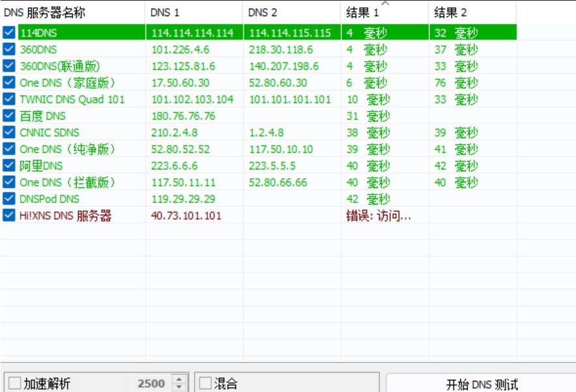Sort by DNS 服务器名称 column header
The width and height of the screenshot is (576, 392).
73,12
